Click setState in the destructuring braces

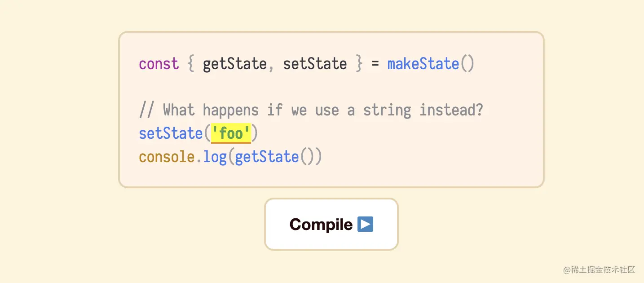click(x=315, y=64)
